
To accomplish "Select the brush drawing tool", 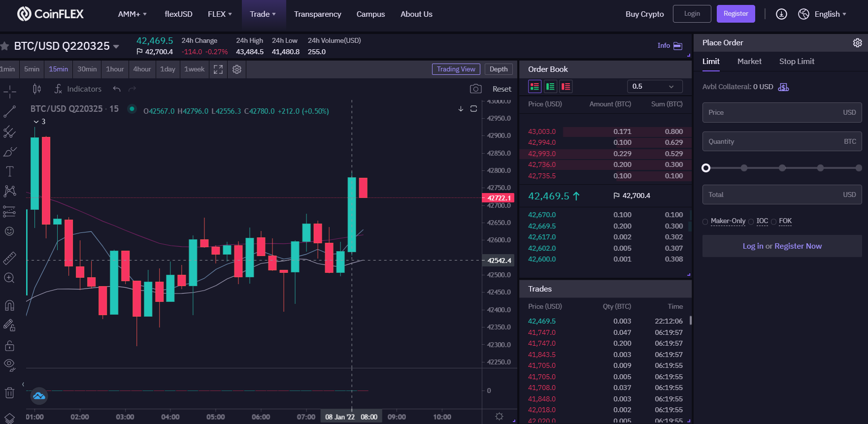I will click(9, 152).
